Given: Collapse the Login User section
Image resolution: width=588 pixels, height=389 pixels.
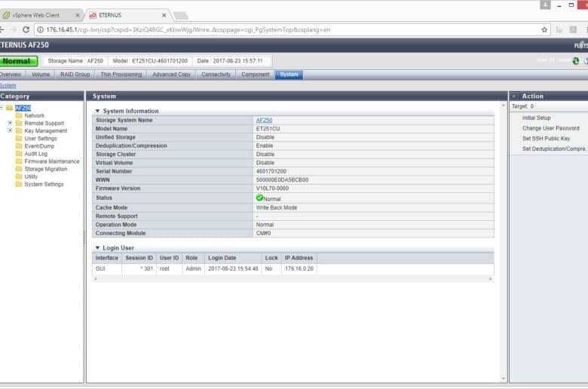Looking at the screenshot, I should click(97, 248).
